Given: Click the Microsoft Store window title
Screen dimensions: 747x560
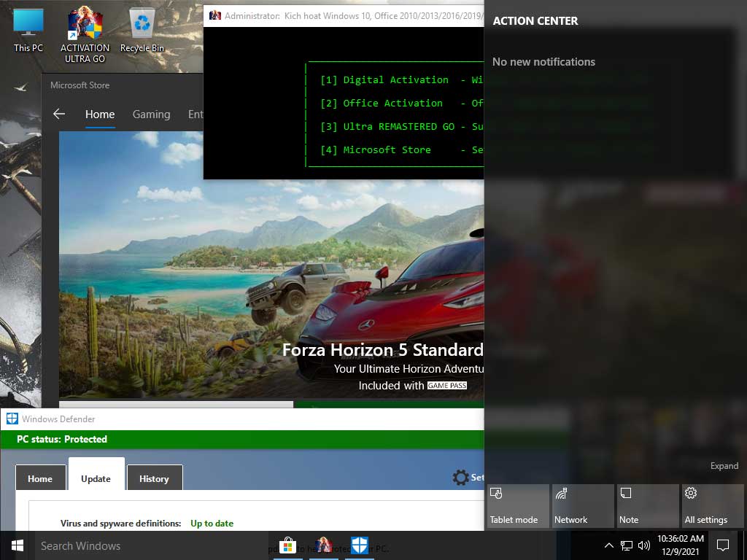Looking at the screenshot, I should point(80,85).
